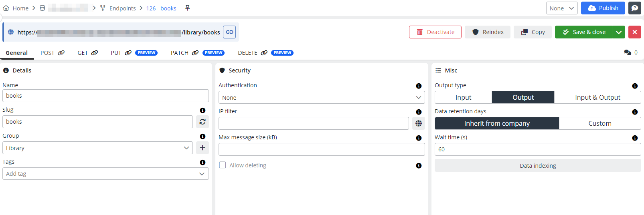Open IP filter globe icon
644x215 pixels.
pos(419,123)
